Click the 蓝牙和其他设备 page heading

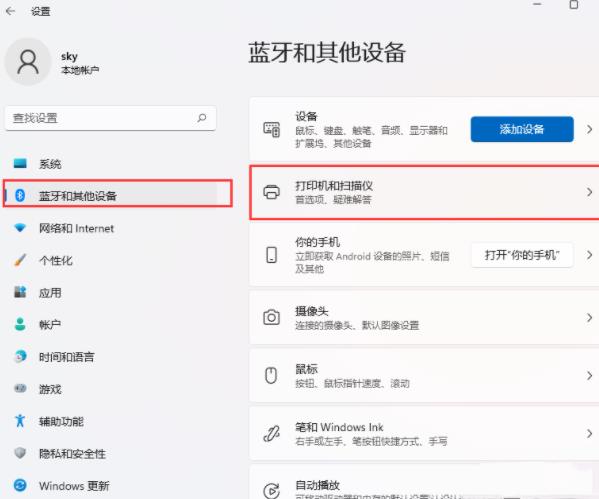pos(327,52)
